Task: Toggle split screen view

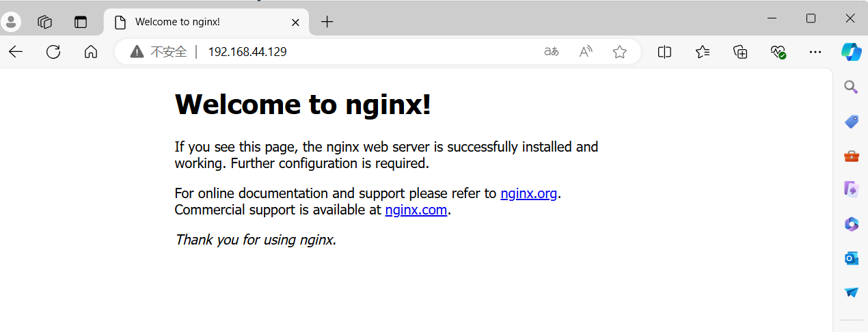Action: 664,52
